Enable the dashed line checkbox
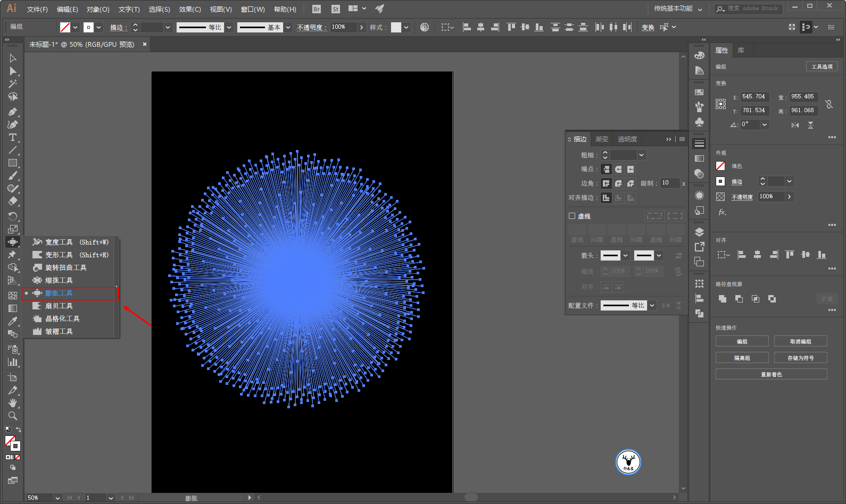This screenshot has height=504, width=846. point(572,216)
